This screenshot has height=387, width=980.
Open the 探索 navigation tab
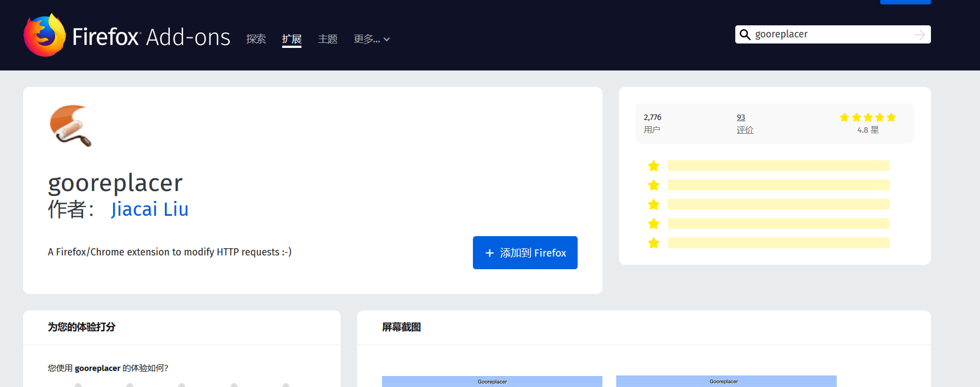[x=256, y=39]
